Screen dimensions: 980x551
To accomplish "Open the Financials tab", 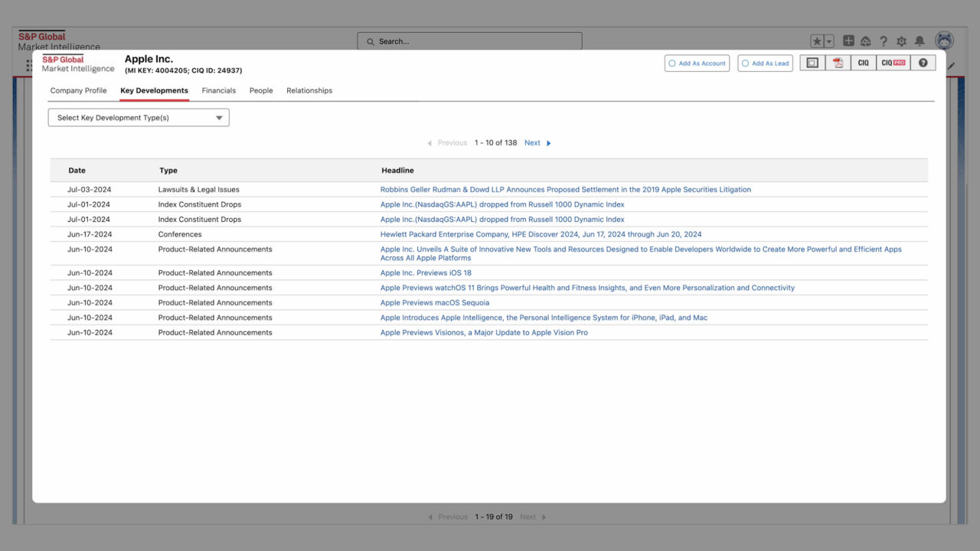I will click(219, 90).
